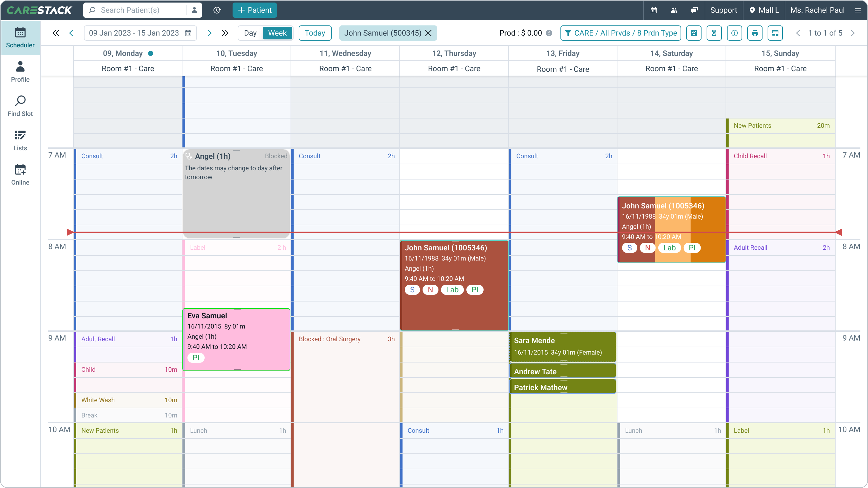868x488 pixels.
Task: Open the Ms. Rachel Paul user menu
Action: 817,10
